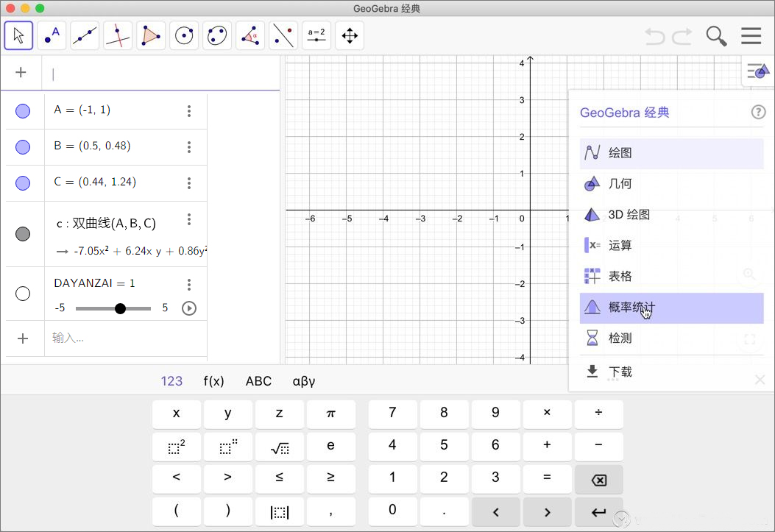This screenshot has height=532, width=775.
Task: Select the Perpendicular Line tool
Action: 118,35
